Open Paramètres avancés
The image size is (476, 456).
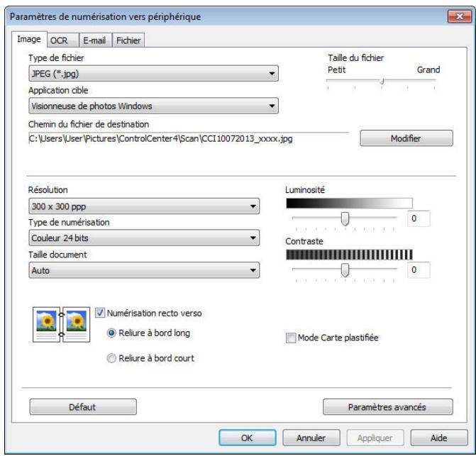pos(387,407)
